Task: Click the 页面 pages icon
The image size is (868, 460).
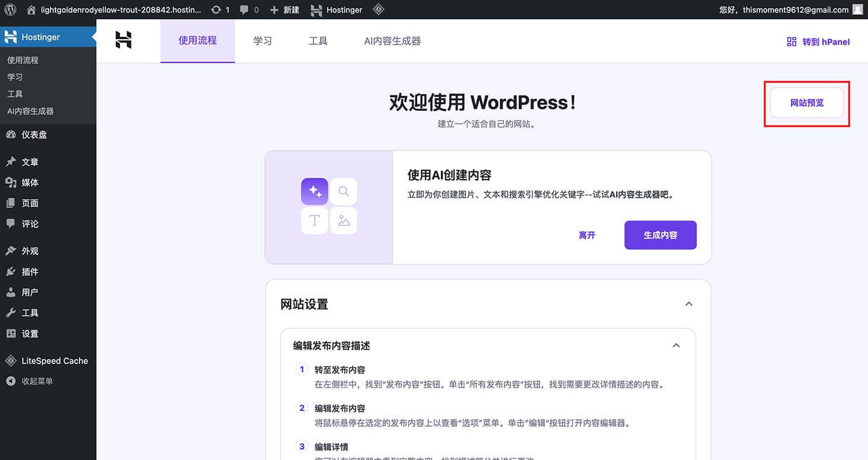Action: click(x=11, y=203)
